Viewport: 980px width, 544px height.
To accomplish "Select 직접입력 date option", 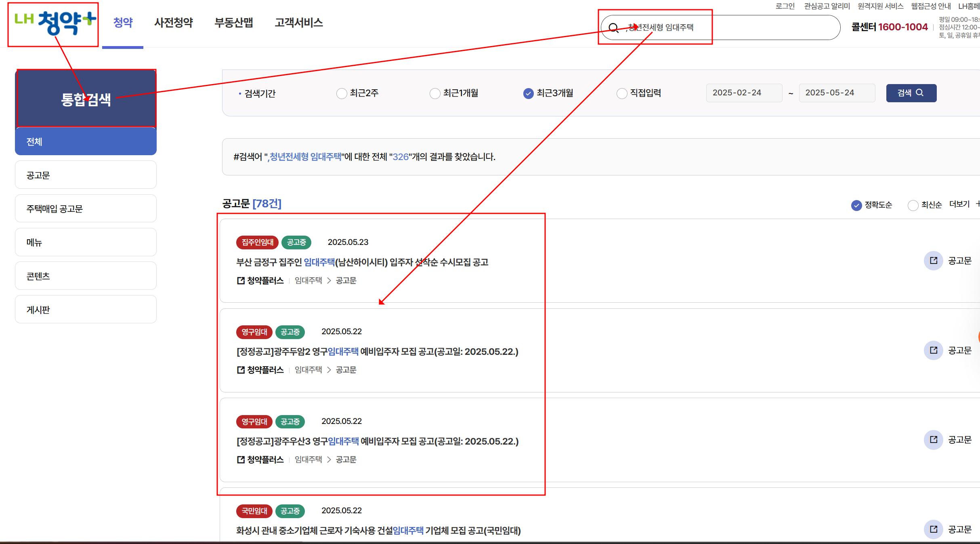I will [x=622, y=93].
